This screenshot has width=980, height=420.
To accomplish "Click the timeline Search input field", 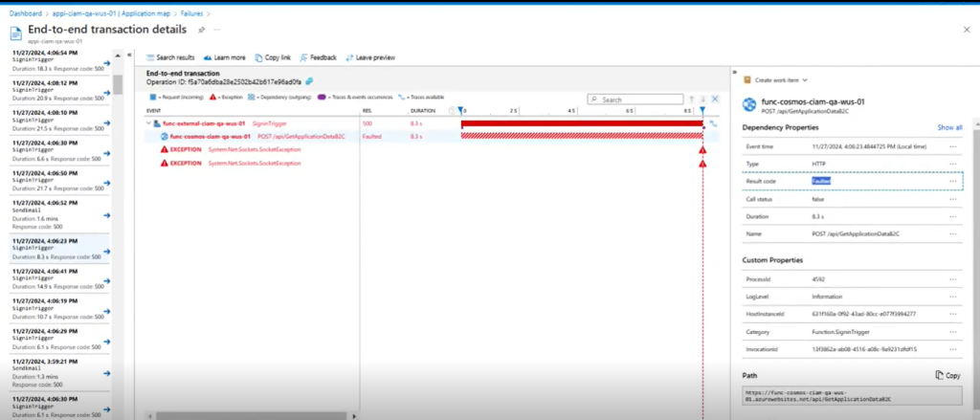I will [635, 99].
